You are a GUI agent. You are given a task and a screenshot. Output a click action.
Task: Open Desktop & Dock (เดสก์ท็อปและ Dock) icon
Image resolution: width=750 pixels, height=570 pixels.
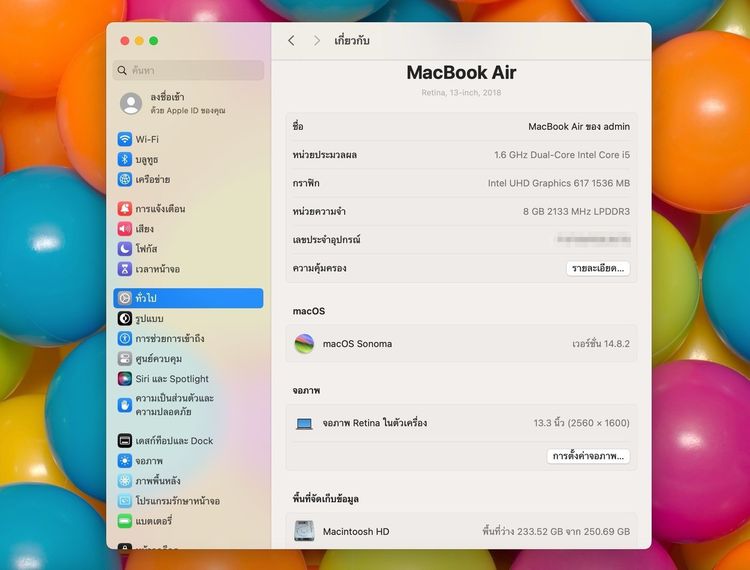point(125,440)
